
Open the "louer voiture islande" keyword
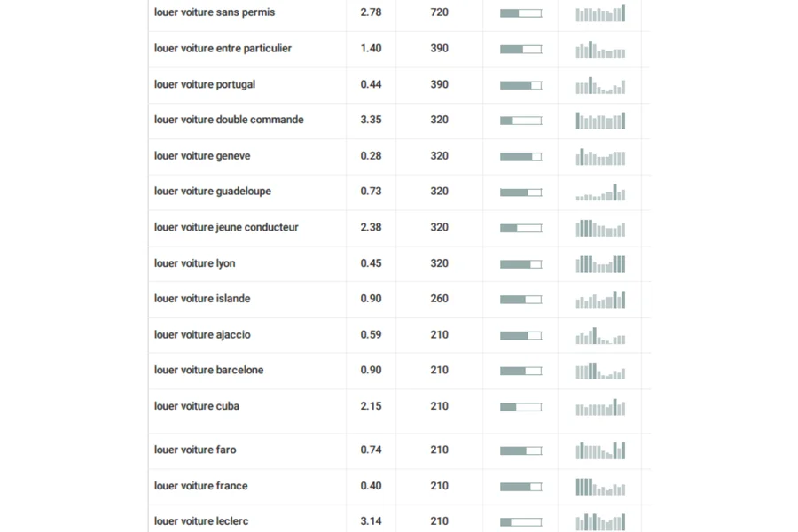click(x=202, y=299)
